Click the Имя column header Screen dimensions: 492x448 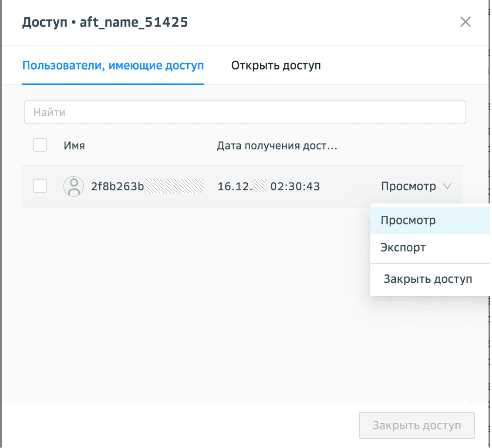point(74,146)
